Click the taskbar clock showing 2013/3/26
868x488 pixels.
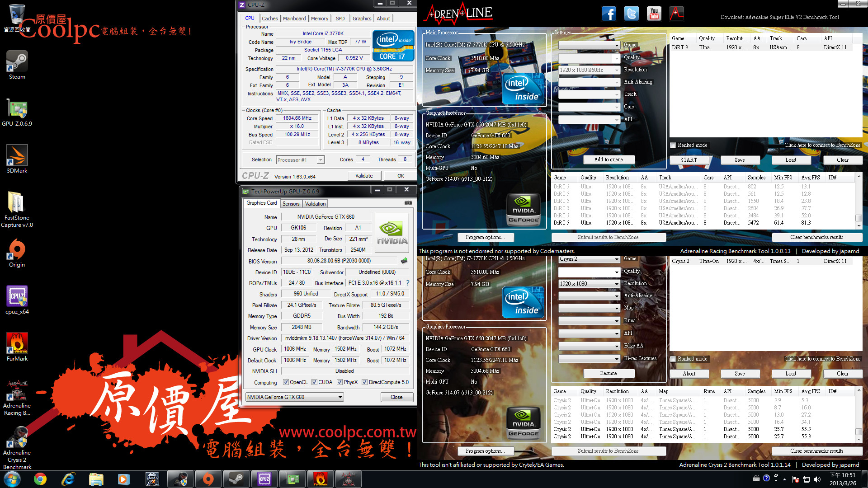(x=843, y=479)
